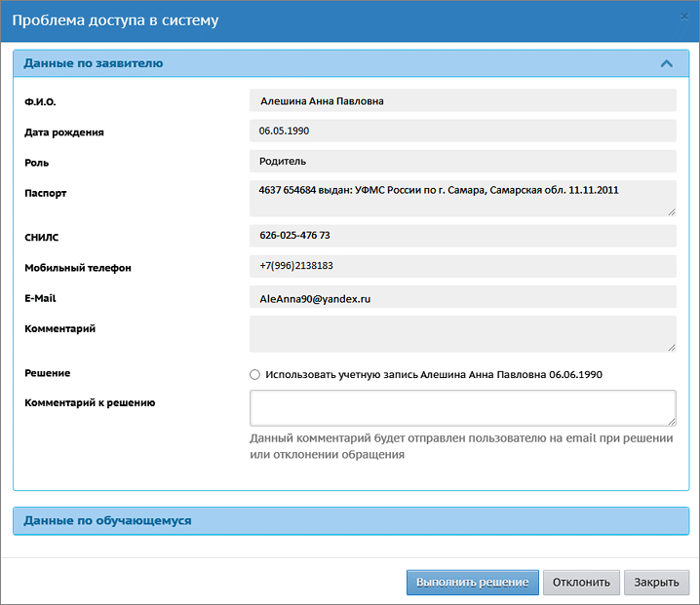The width and height of the screenshot is (700, 605).
Task: Click the СНИЛС field 626-025-476 73
Action: coord(462,236)
